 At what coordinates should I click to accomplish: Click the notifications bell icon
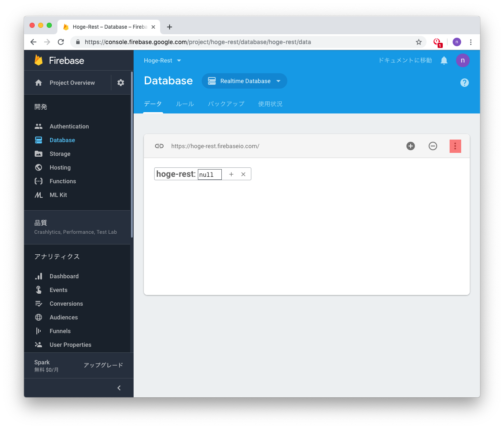[x=444, y=60]
